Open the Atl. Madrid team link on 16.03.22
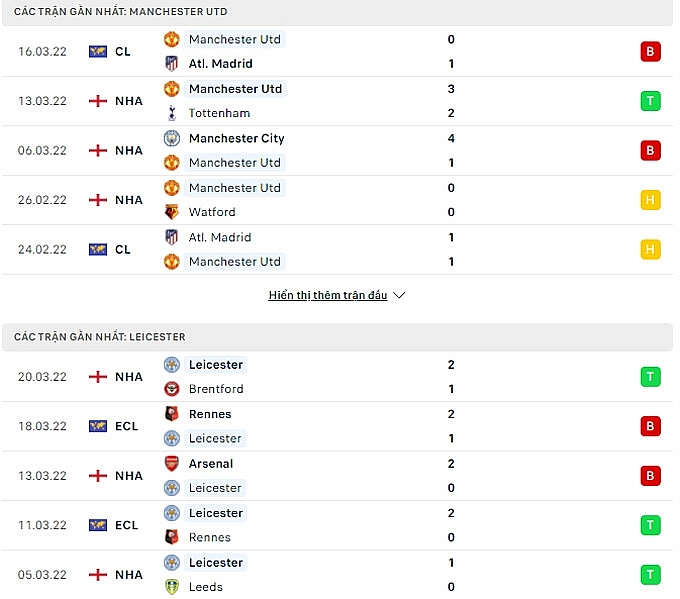Screen dimensions: 680x599 point(220,64)
